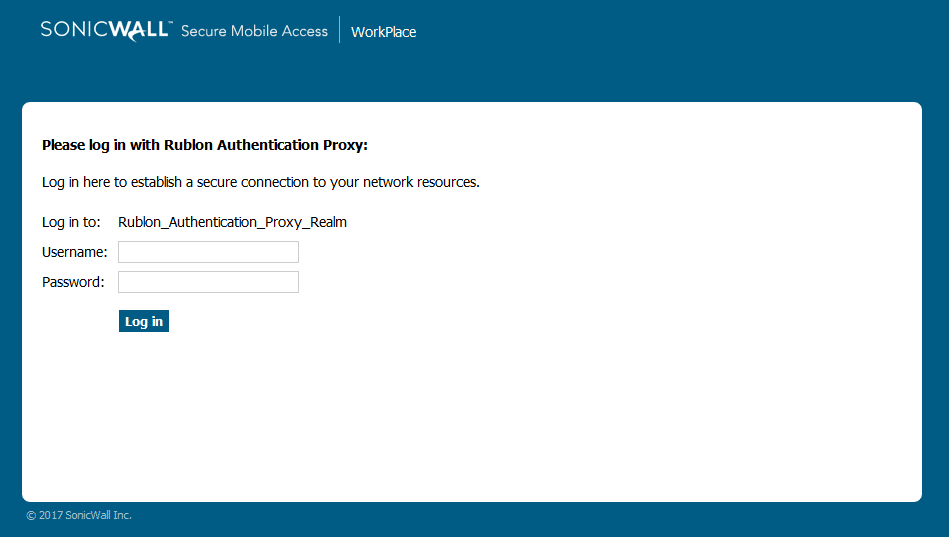Click empty white area below Log in button
This screenshot has height=537, width=949.
click(470, 420)
